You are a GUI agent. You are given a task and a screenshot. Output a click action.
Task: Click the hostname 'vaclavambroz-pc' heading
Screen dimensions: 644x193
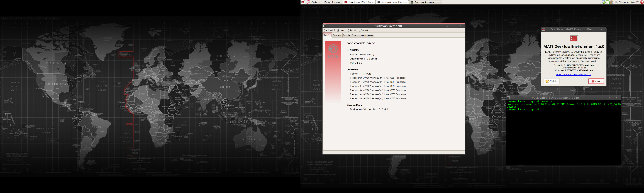pyautogui.click(x=361, y=43)
